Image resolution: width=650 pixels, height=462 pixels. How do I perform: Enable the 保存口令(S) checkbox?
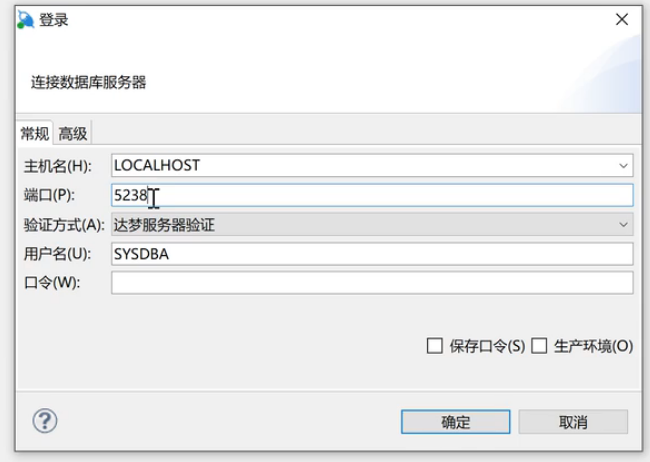pyautogui.click(x=434, y=345)
